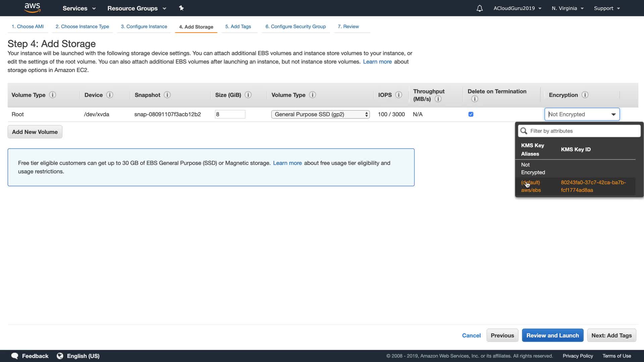Screen dimensions: 644x362
Task: Open the notifications bell icon
Action: (x=480, y=8)
